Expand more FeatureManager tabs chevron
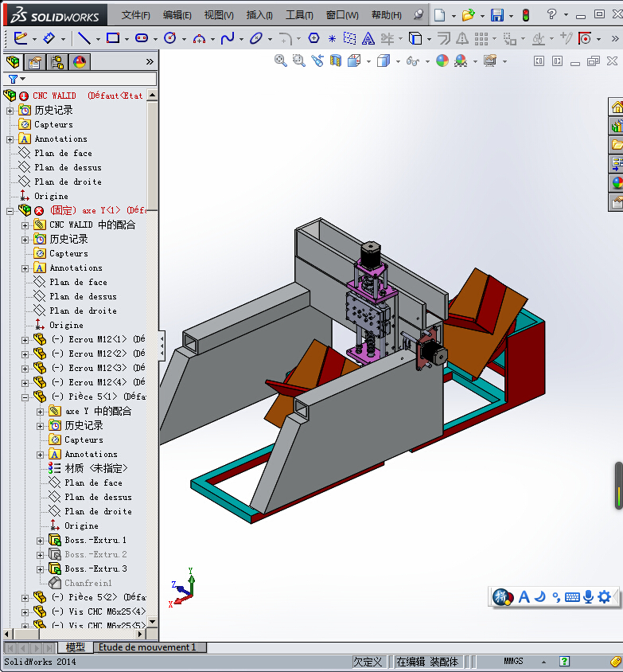Image resolution: width=623 pixels, height=672 pixels. [150, 62]
